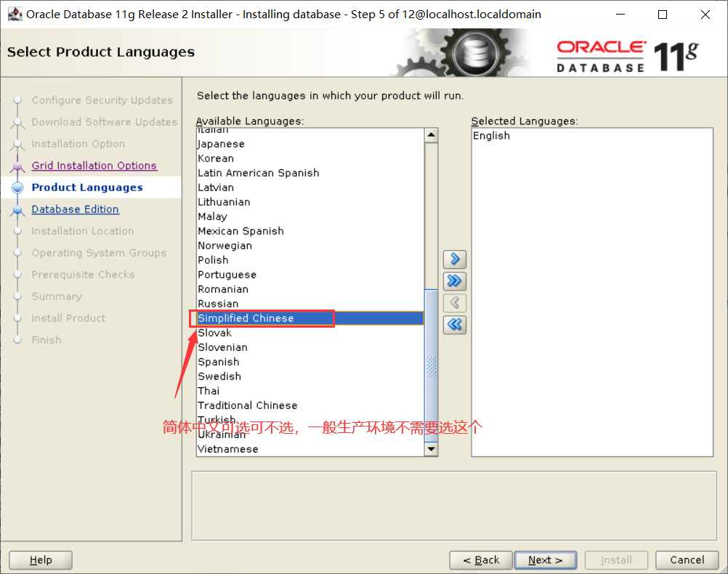The image size is (728, 574).
Task: Add selected language with single right arrow
Action: [455, 259]
